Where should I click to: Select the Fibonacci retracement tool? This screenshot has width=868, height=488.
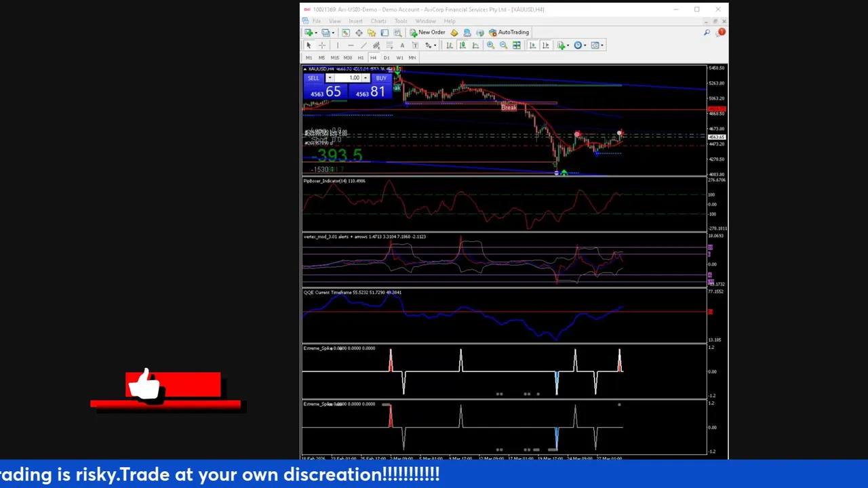(389, 45)
